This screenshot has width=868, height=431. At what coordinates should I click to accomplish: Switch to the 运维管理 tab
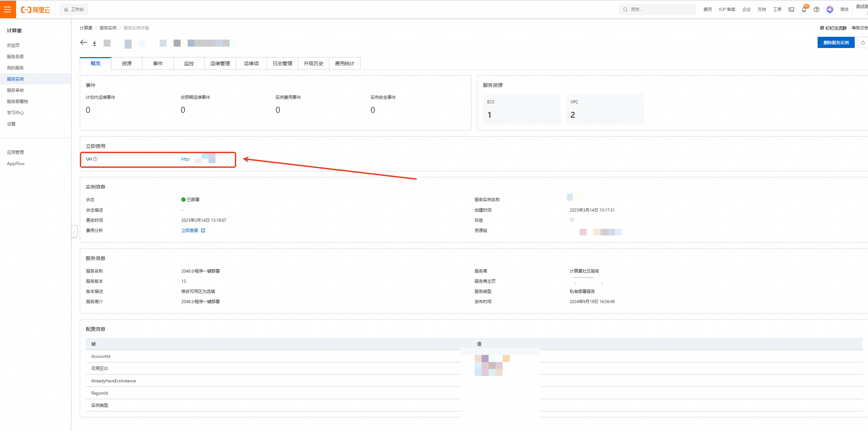(220, 63)
